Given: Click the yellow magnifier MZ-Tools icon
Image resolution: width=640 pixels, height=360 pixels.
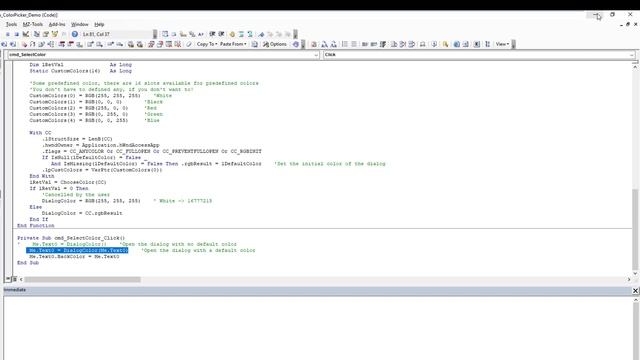Looking at the screenshot, I should [x=446, y=44].
